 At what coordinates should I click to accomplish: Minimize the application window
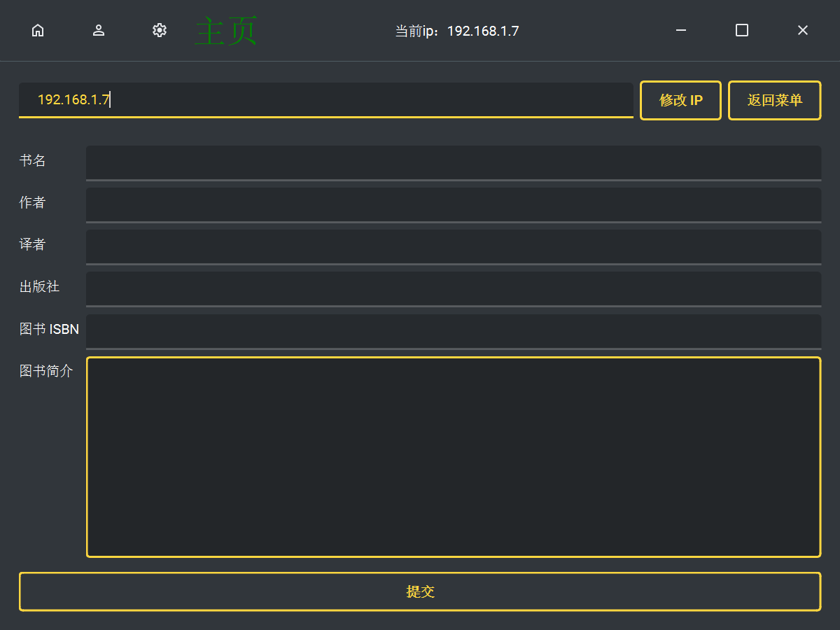tap(680, 30)
